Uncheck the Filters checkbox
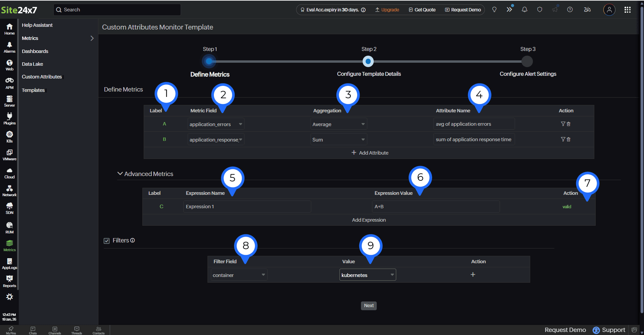Screen dimensions: 644x335 [107, 241]
